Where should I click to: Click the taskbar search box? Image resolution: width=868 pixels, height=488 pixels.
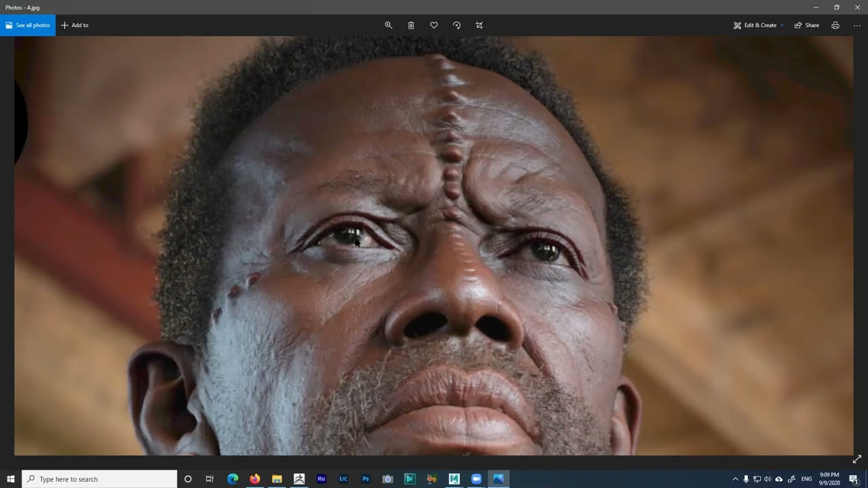coord(100,479)
